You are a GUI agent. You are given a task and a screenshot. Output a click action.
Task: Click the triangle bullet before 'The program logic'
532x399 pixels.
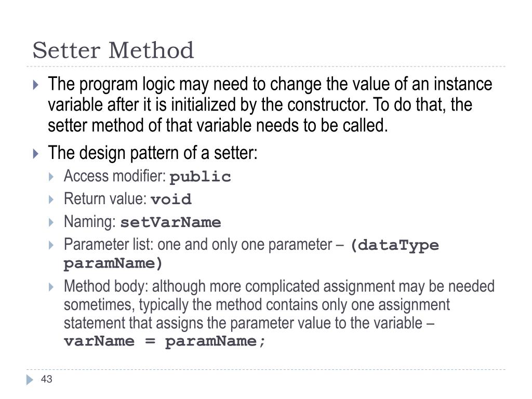click(36, 85)
